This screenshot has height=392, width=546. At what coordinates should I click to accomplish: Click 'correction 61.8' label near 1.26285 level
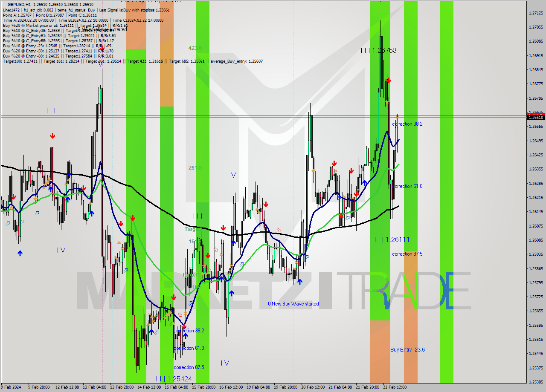pyautogui.click(x=407, y=186)
